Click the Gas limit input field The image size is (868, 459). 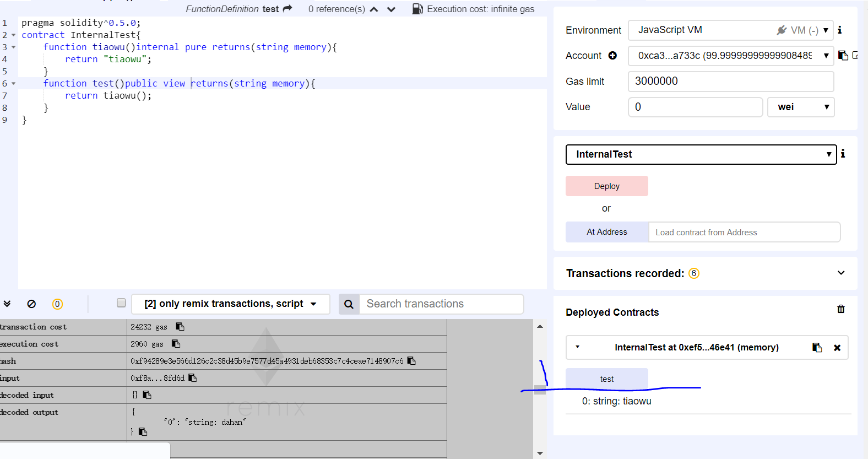(731, 82)
